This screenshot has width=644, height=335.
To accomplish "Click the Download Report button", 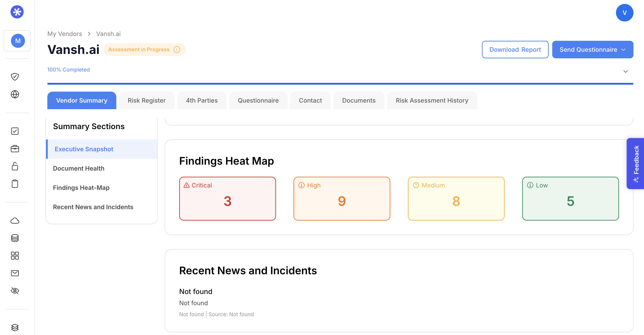I will pyautogui.click(x=515, y=50).
